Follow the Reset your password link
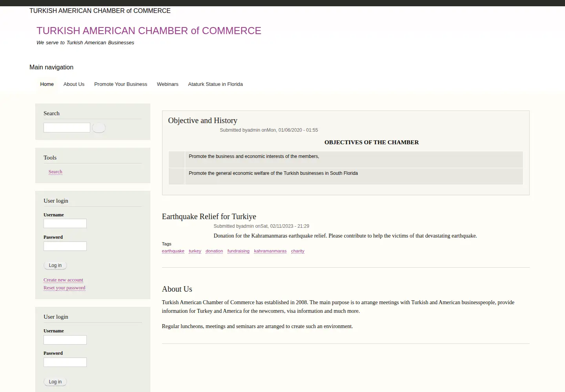The image size is (565, 392). [64, 288]
